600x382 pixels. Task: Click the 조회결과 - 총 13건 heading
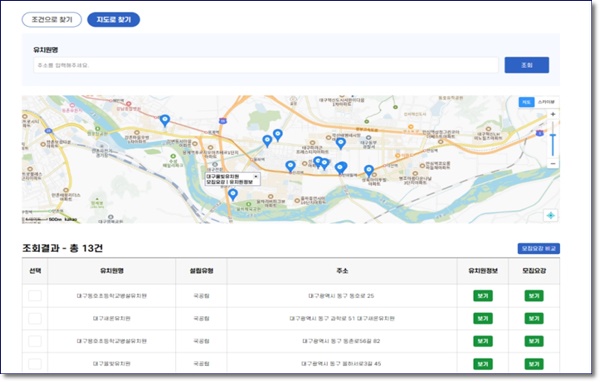pos(62,248)
